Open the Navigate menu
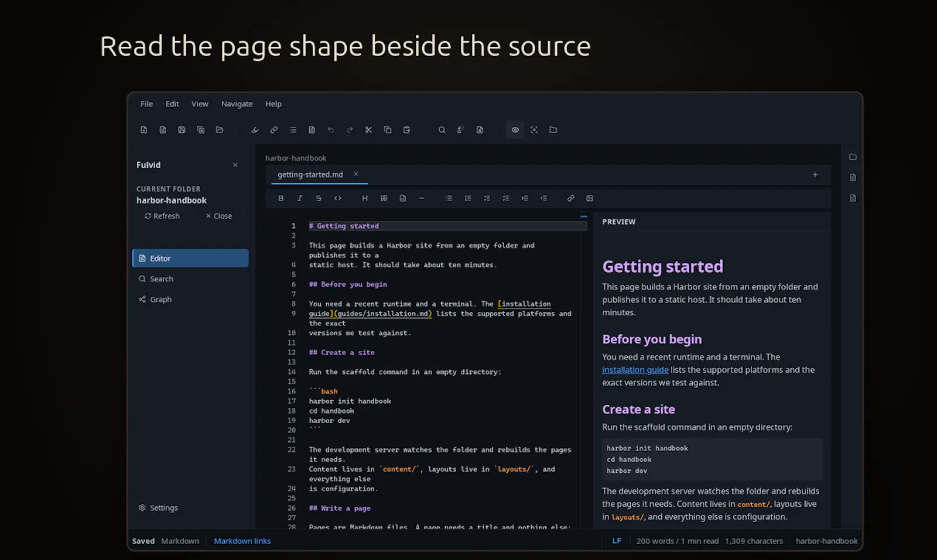This screenshot has width=937, height=560. pos(237,104)
